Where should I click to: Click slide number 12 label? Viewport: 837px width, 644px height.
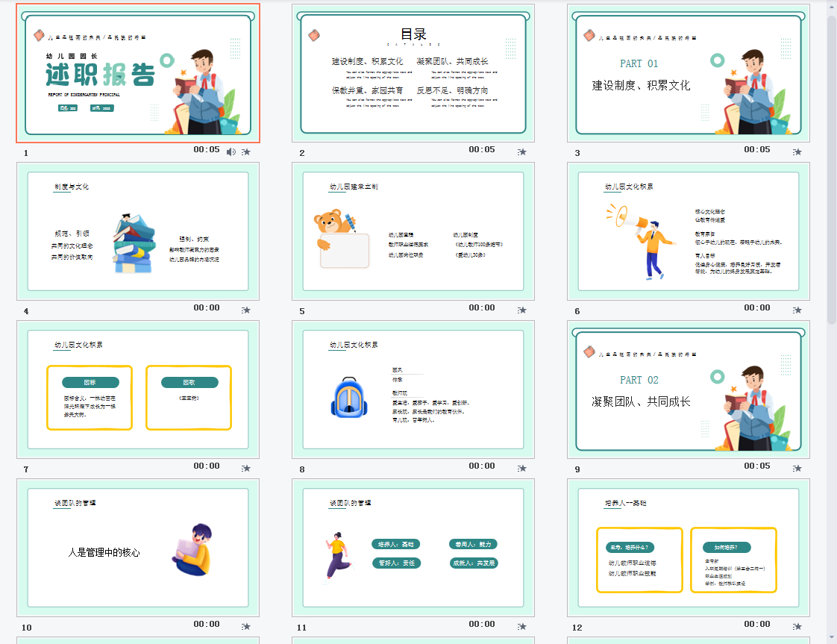click(x=577, y=628)
